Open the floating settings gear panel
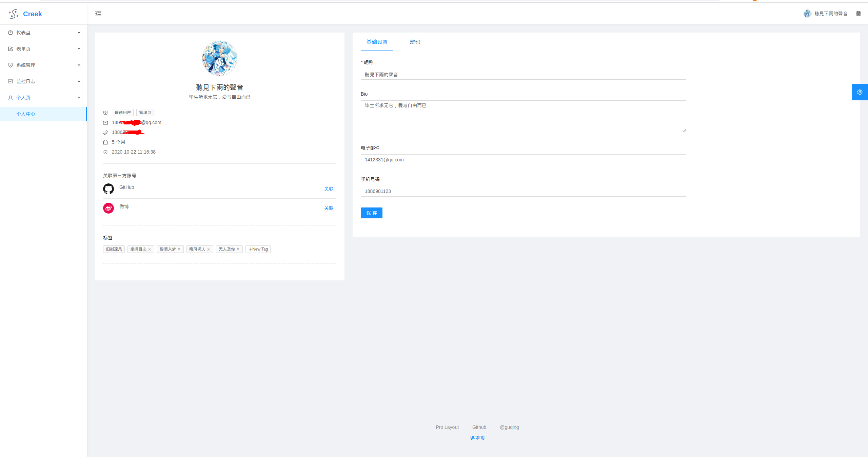868x457 pixels. click(860, 92)
